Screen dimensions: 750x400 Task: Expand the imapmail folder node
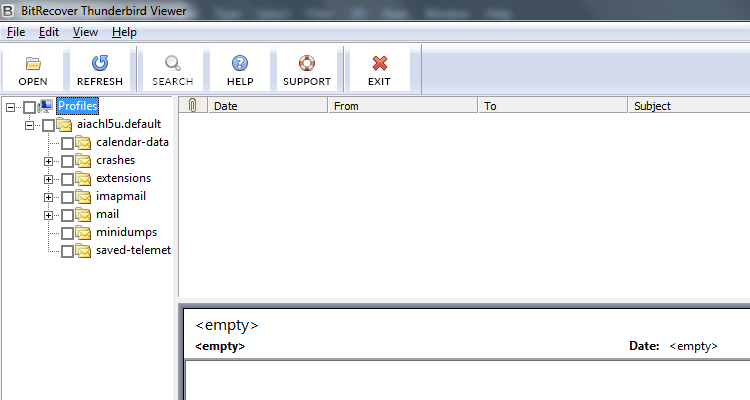pos(48,197)
